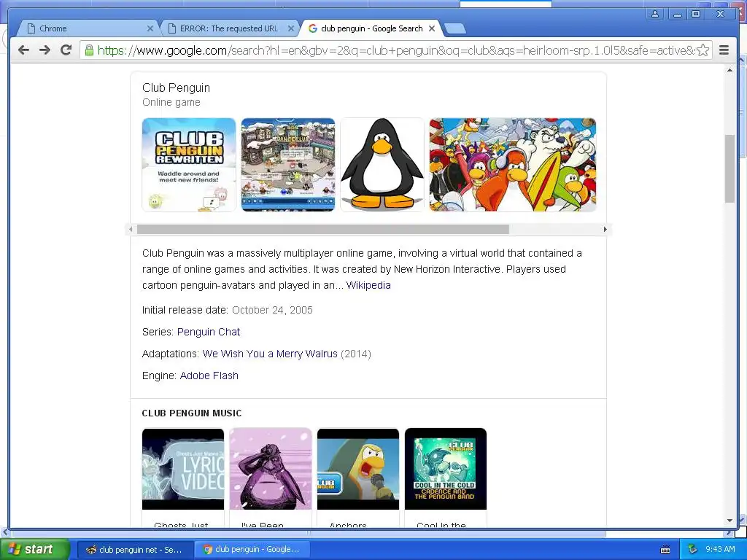Close the club penguin - Google Search tab
The width and height of the screenshot is (747, 560).
[432, 28]
